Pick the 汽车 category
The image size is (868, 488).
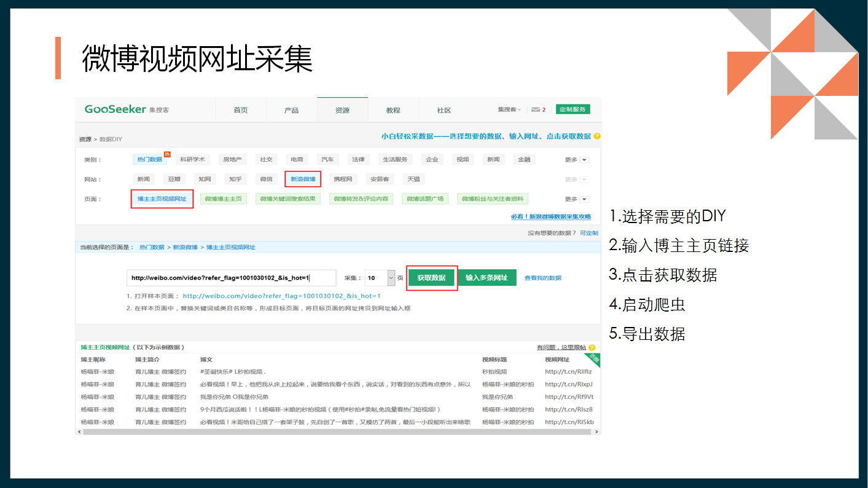point(327,159)
